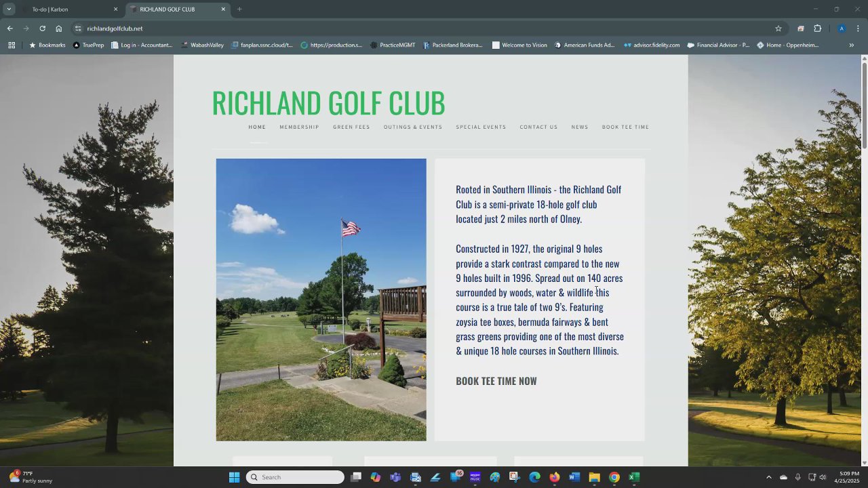
Task: Close the To-do Karbon tab
Action: point(115,9)
